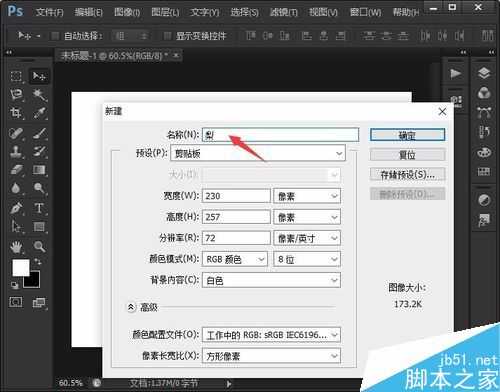Screen dimensions: 500x392
Task: Select the Move tool in toolbox
Action: pos(39,76)
